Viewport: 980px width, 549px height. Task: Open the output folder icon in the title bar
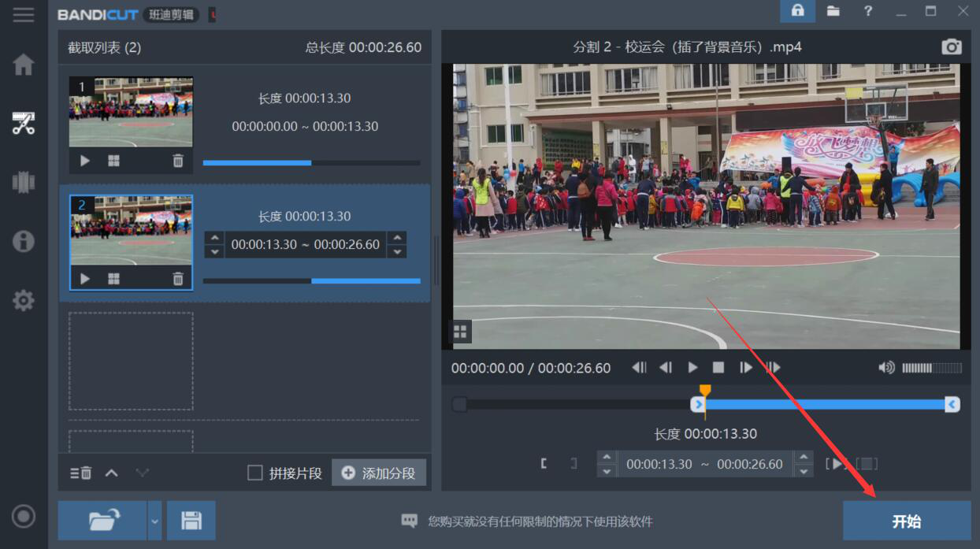833,11
